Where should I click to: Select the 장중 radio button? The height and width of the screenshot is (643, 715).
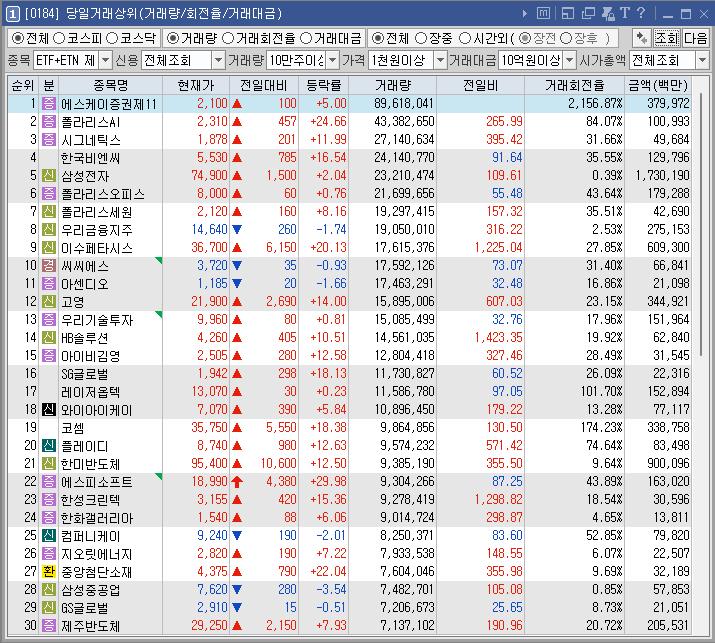421,38
